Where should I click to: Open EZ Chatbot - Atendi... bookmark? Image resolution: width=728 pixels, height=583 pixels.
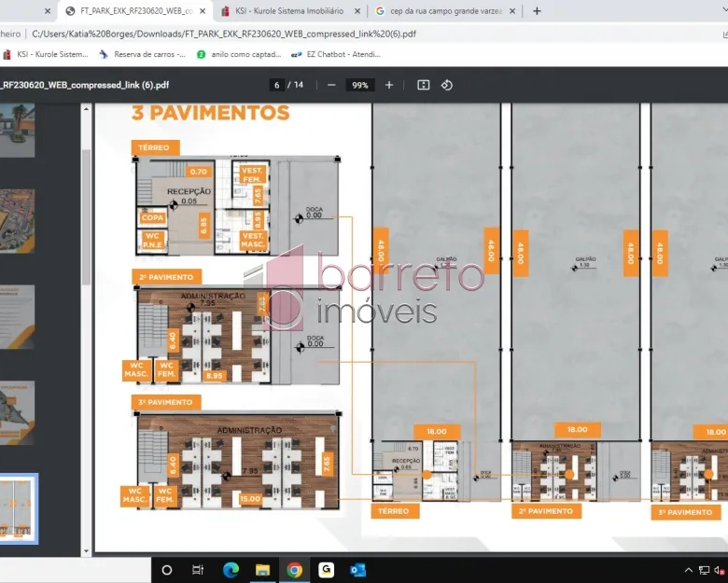coord(336,54)
